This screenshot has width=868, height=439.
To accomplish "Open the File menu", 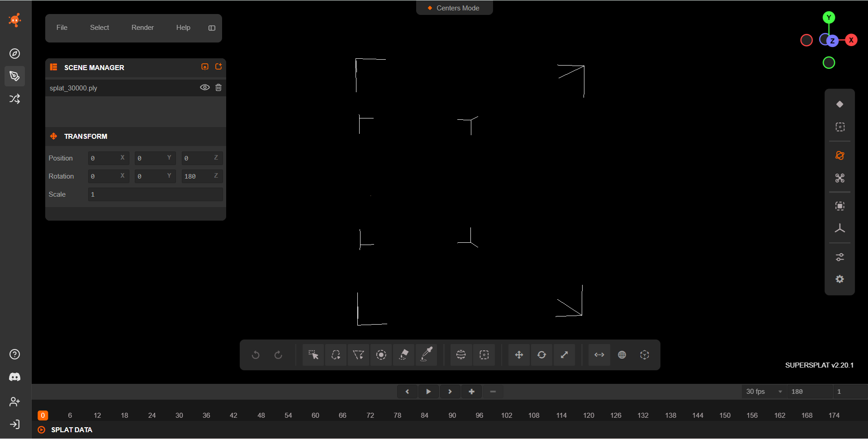I will pos(62,28).
